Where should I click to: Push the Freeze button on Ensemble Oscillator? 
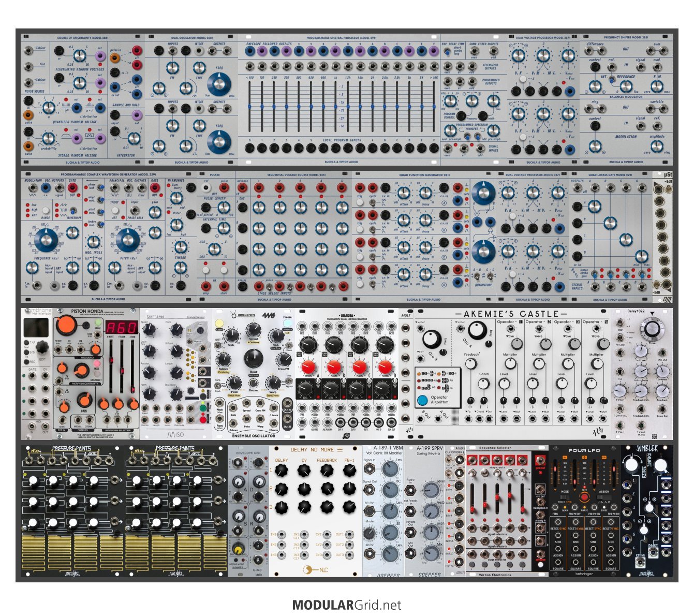coord(287,324)
